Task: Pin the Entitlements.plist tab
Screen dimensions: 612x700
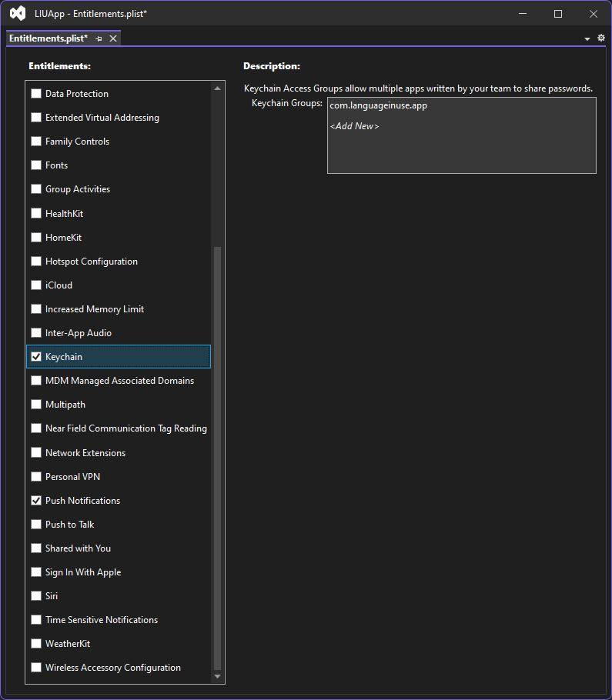Action: click(99, 38)
